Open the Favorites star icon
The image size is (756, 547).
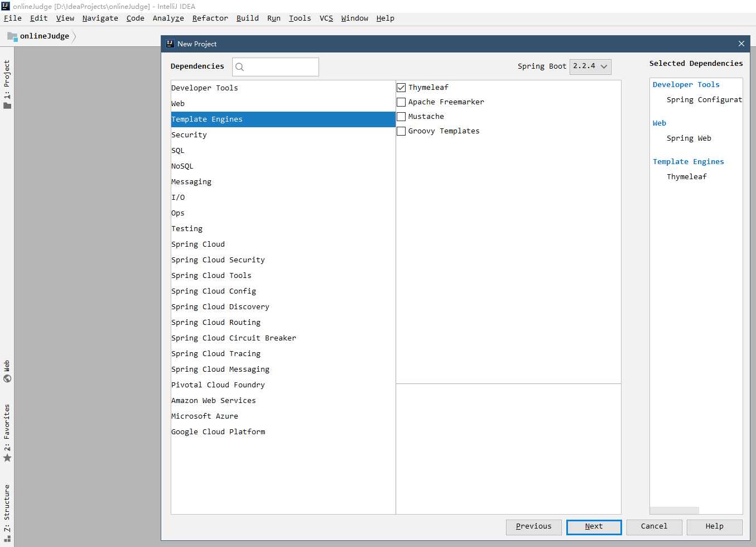coord(7,458)
